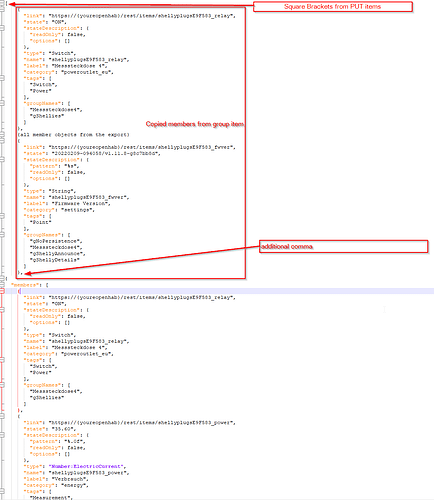Click the "(all member objects from the export)" line

click(73, 135)
